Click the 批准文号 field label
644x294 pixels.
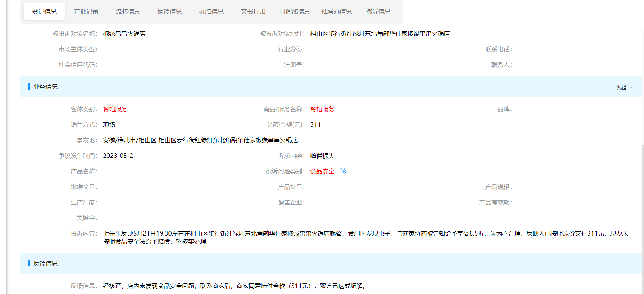(x=84, y=187)
